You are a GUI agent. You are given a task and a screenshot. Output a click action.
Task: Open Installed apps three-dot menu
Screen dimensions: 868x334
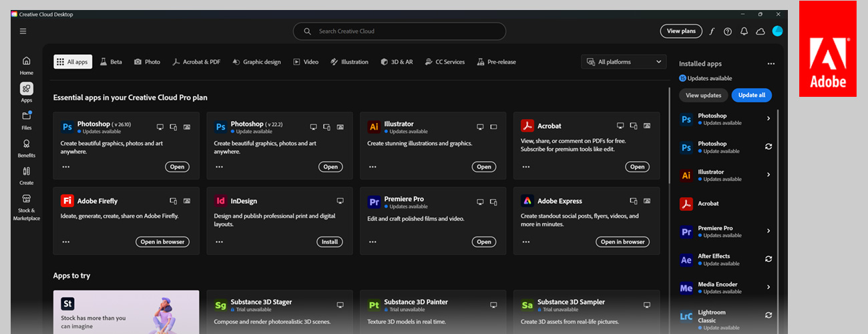(771, 64)
